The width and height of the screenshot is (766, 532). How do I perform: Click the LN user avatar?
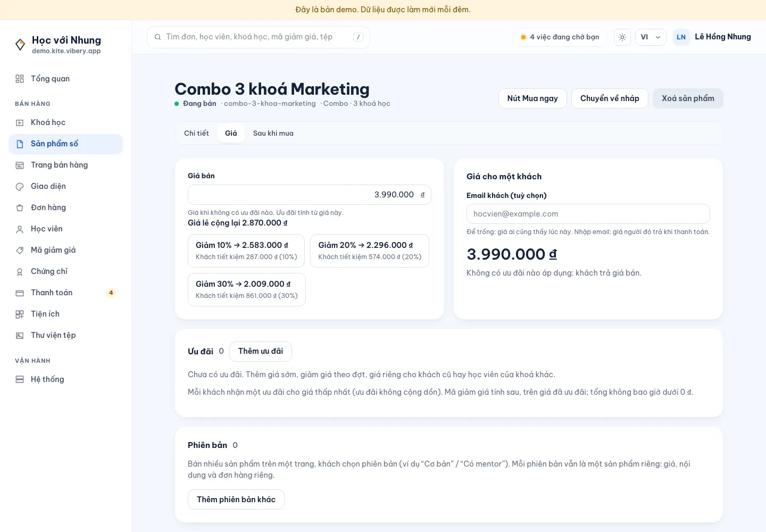click(x=681, y=37)
